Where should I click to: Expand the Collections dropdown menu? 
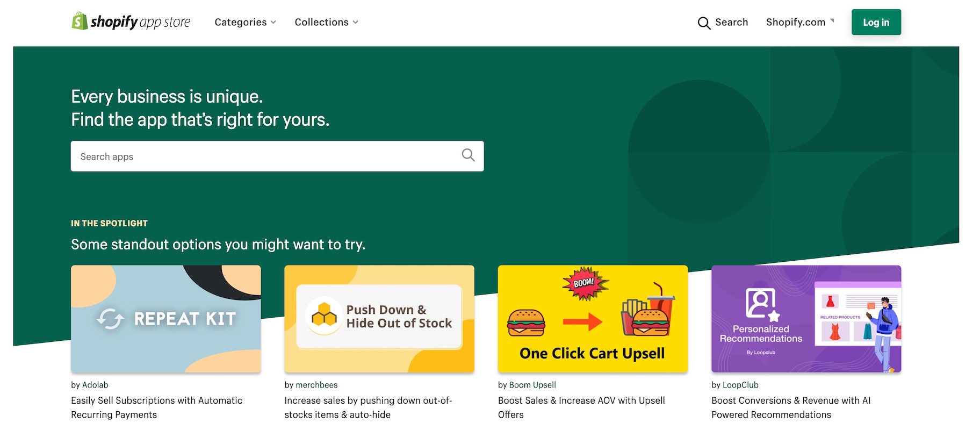[x=326, y=22]
